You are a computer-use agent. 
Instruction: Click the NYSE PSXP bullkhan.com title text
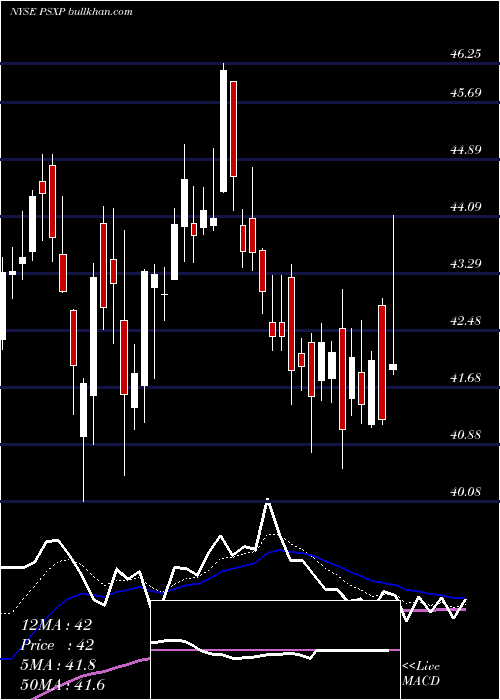point(71,12)
